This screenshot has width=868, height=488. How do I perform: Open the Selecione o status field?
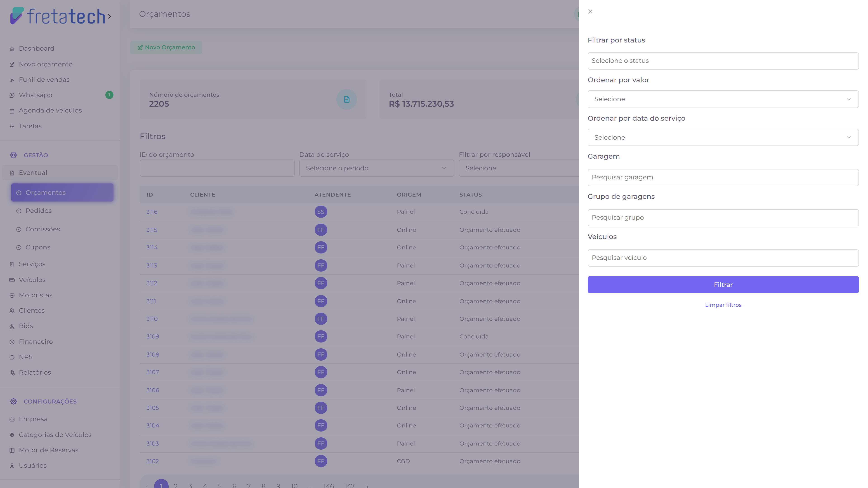723,61
